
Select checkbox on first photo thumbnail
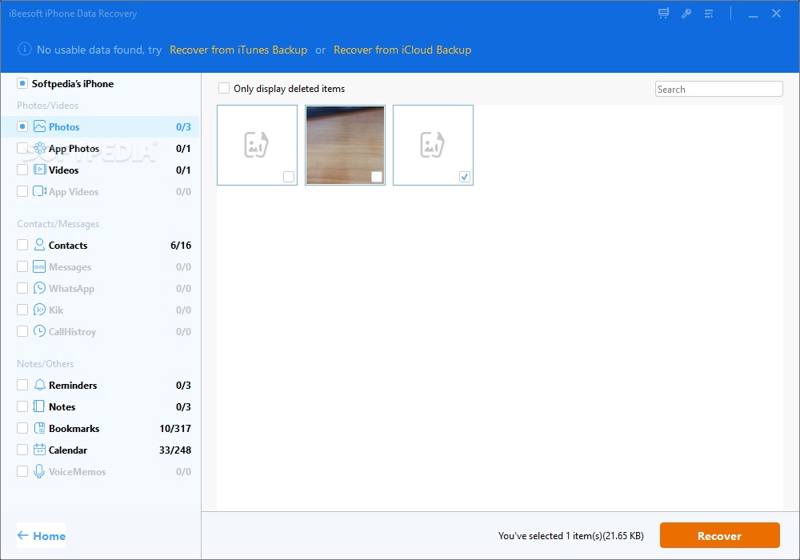pyautogui.click(x=288, y=176)
